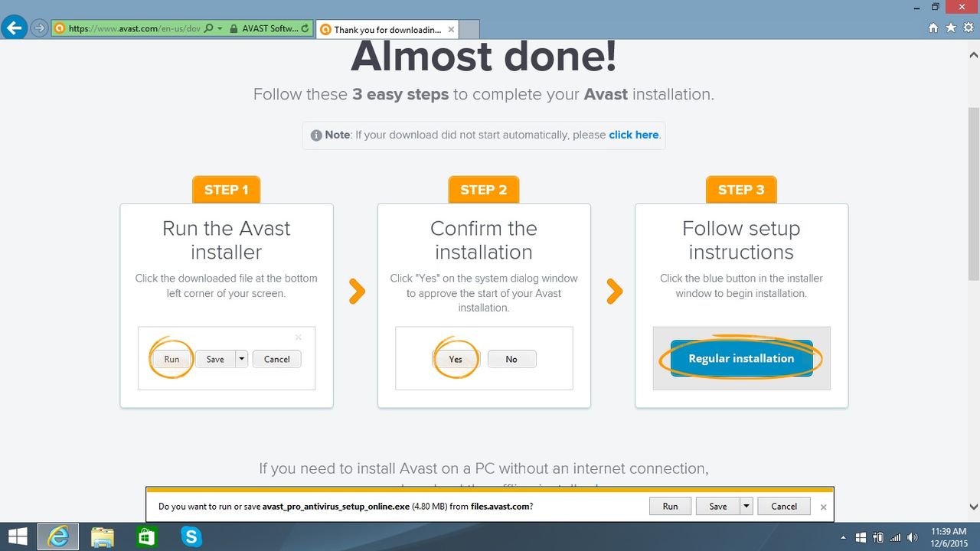Click the padlock security icon

pyautogui.click(x=232, y=28)
